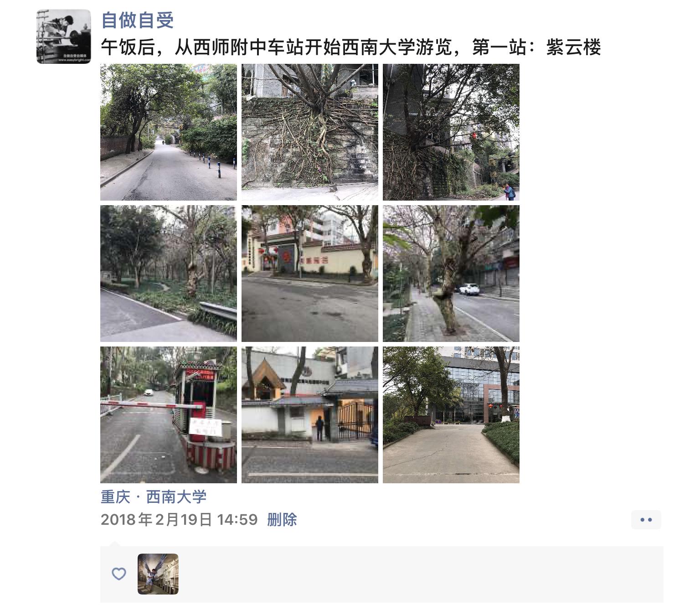The image size is (700, 605).
Task: Open the photo of tree roots on the stone wall
Action: (x=310, y=132)
